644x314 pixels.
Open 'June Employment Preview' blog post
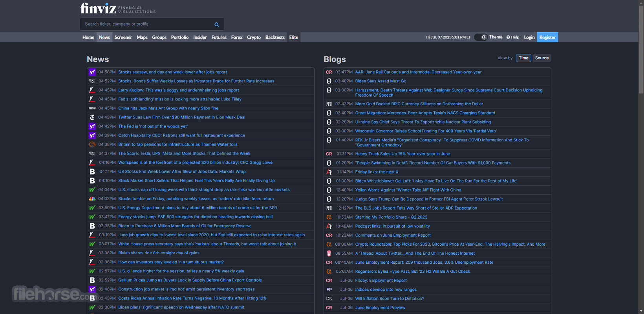coord(380,308)
